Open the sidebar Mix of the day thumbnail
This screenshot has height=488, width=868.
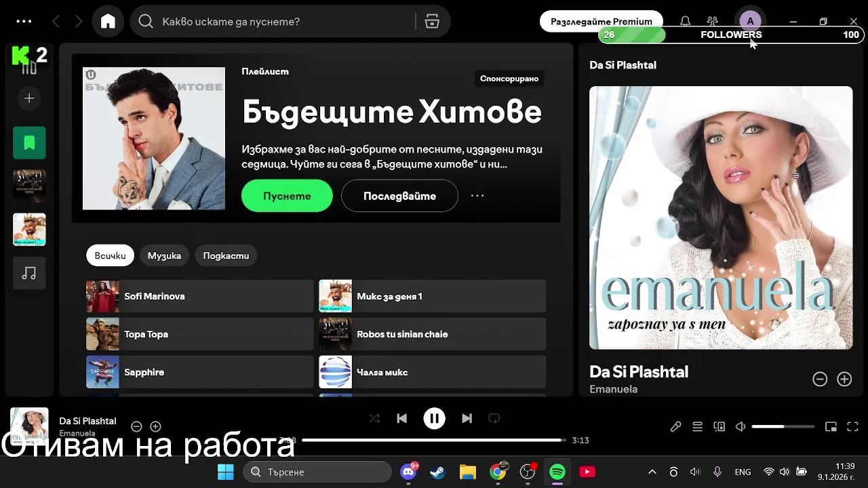(29, 230)
